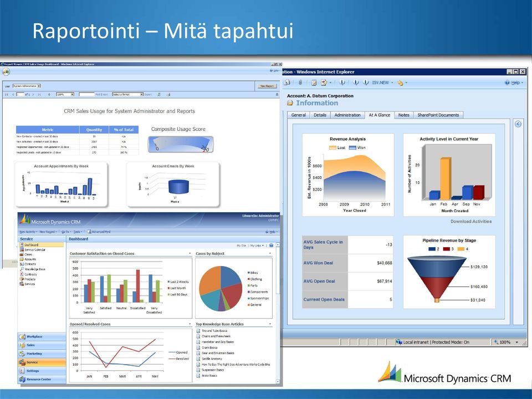The width and height of the screenshot is (532, 399).
Task: Expand the Opened/Resolved Cases options arrow
Action: 190,324
